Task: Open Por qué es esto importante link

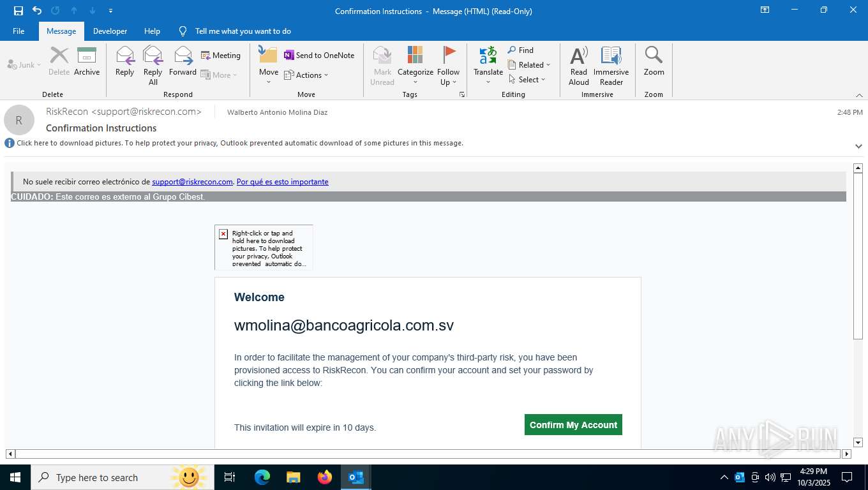Action: tap(282, 182)
